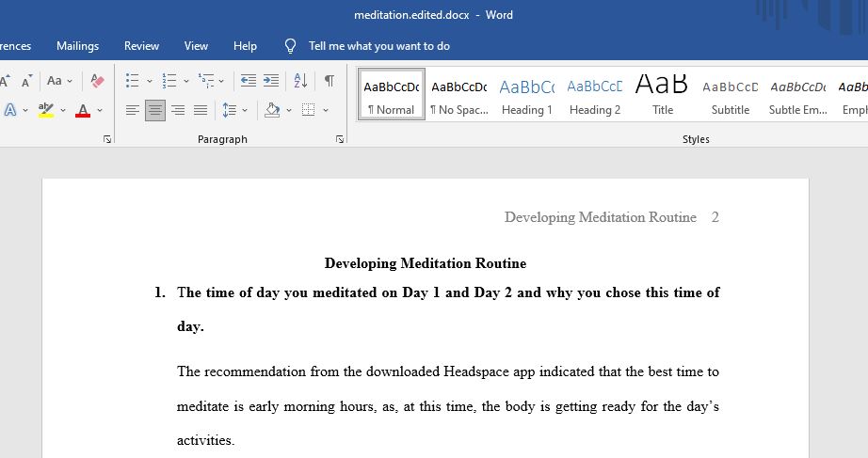Viewport: 868px width, 458px height.
Task: Apply the Title style
Action: [663, 94]
